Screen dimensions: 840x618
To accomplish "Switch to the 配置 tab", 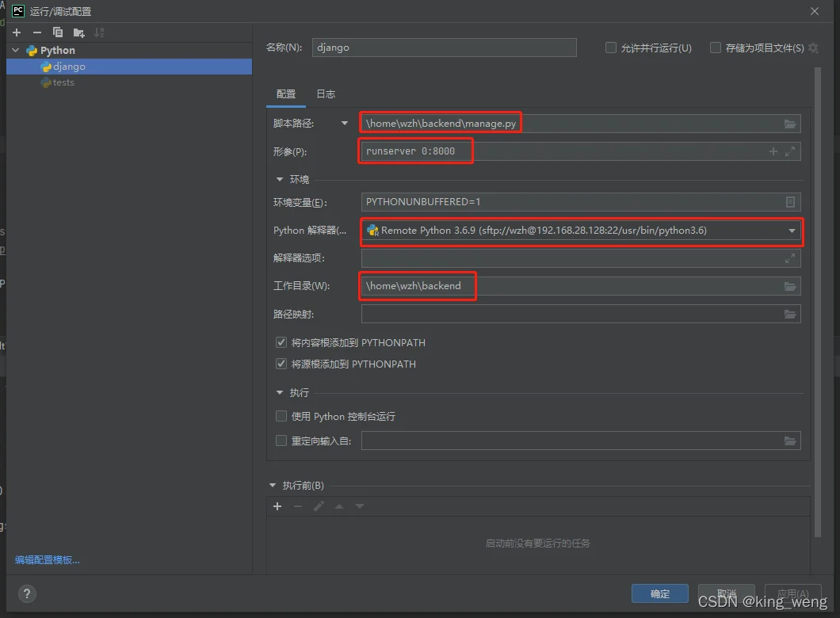I will pos(286,94).
